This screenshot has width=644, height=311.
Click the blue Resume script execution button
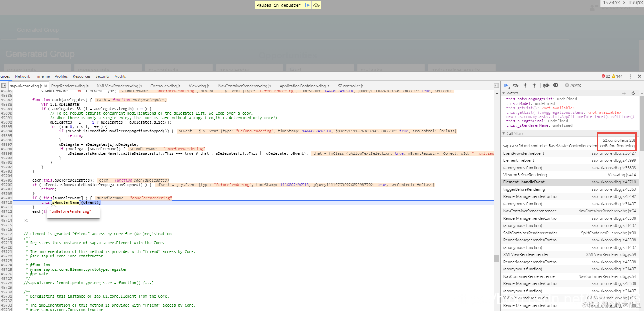[506, 86]
